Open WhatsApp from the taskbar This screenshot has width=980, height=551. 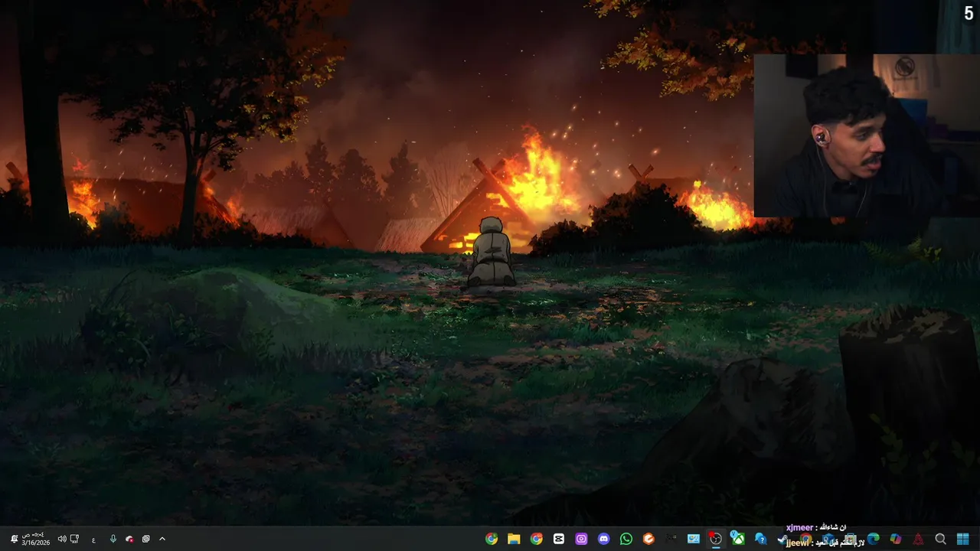pyautogui.click(x=626, y=539)
